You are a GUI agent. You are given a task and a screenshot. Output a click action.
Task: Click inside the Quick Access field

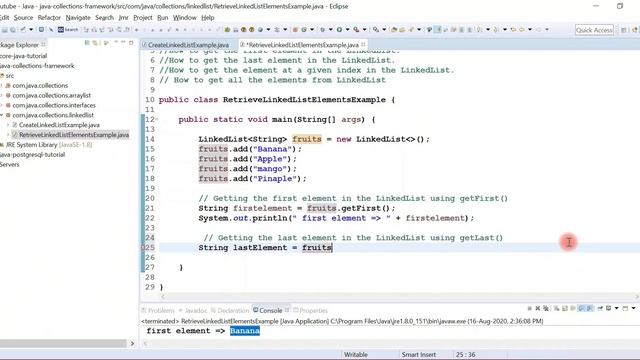pos(594,30)
